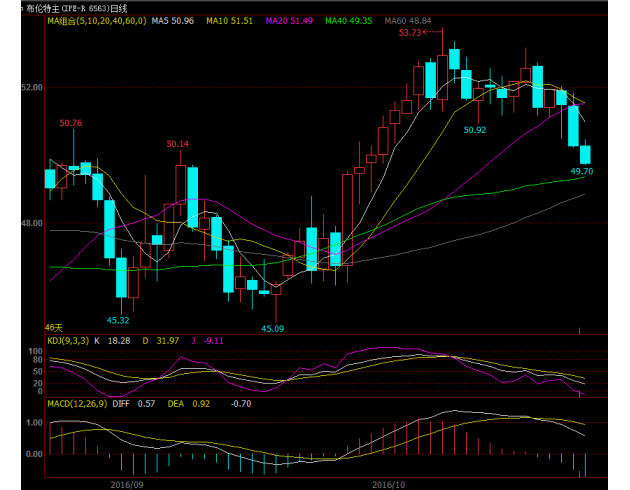Screen dimensions: 630x490
Task: Click the 2016/09 date axis label
Action: (127, 485)
